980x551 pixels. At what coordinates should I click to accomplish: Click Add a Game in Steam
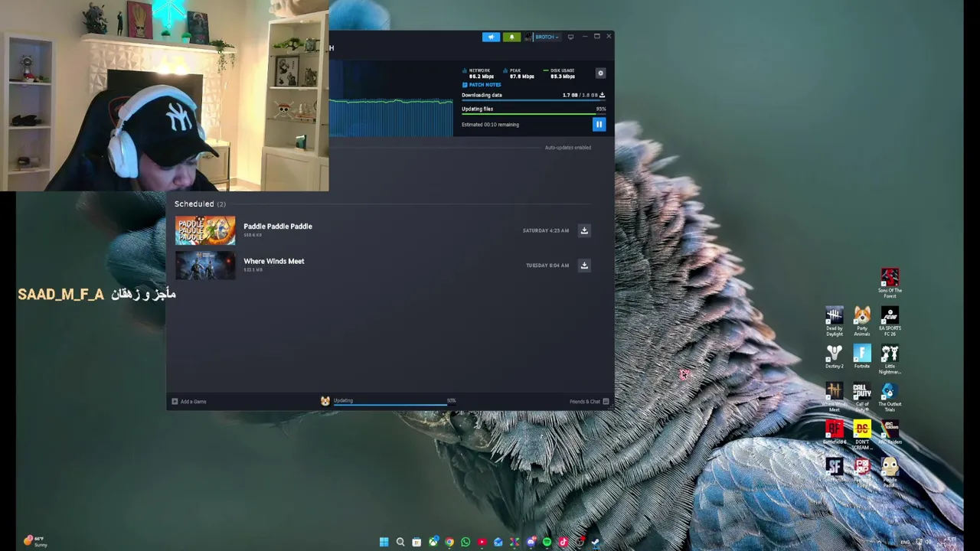point(189,401)
